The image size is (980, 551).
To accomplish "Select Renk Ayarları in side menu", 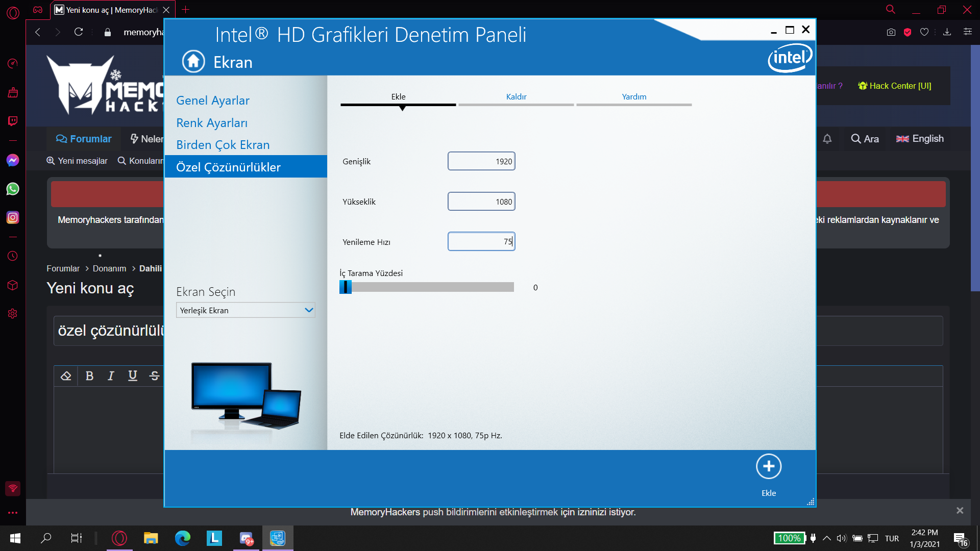I will [212, 123].
